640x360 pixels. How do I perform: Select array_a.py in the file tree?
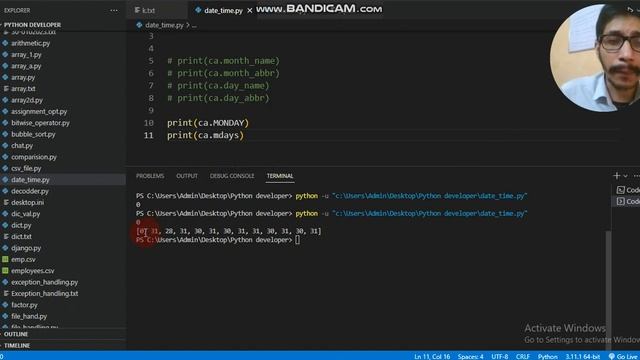[26, 66]
